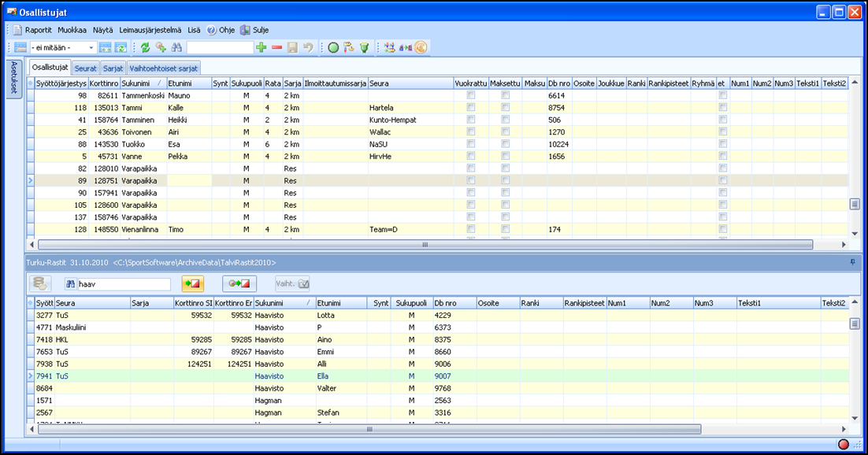Open the Lisä menu
Viewport: 868px width, 455px height.
[x=194, y=31]
